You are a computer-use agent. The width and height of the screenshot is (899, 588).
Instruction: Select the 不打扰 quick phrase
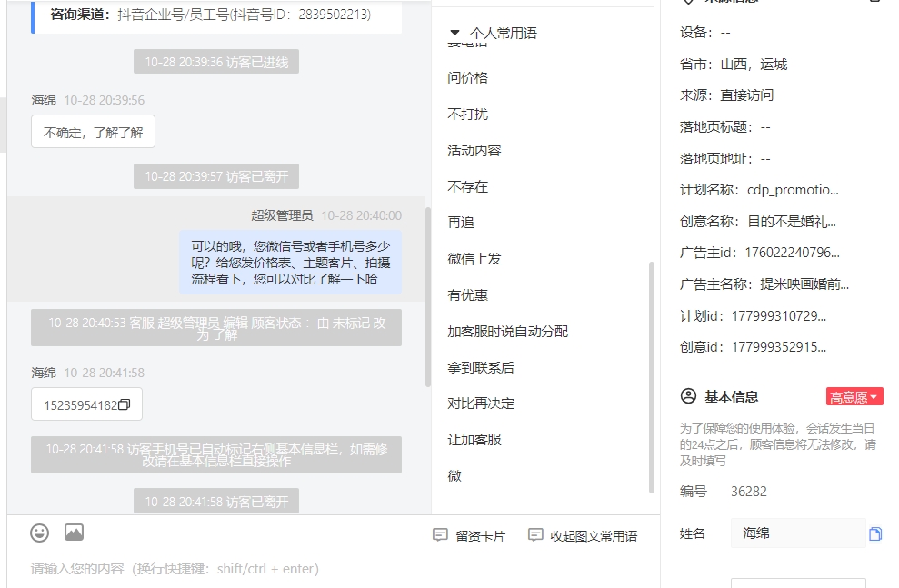tap(468, 114)
